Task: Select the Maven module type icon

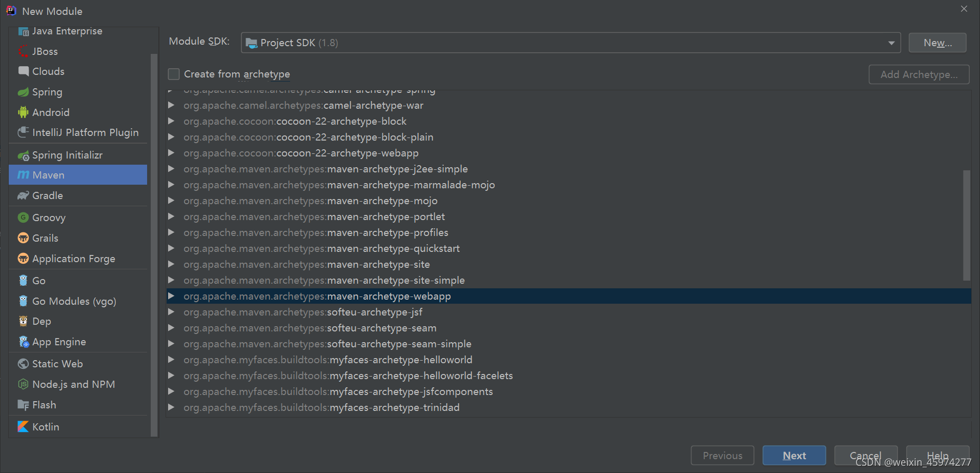Action: tap(24, 175)
